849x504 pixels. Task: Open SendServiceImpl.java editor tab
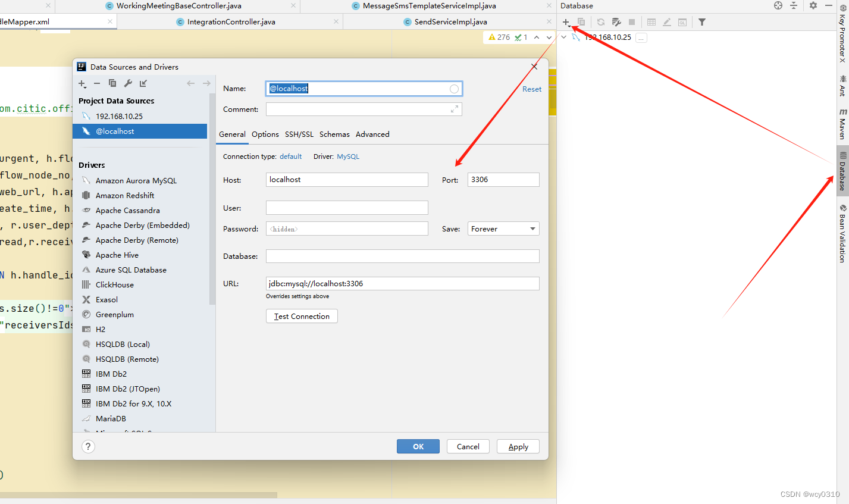pos(450,22)
